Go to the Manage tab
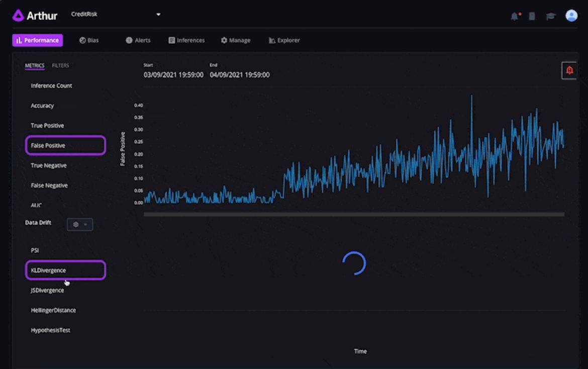The image size is (588, 369). pos(236,40)
